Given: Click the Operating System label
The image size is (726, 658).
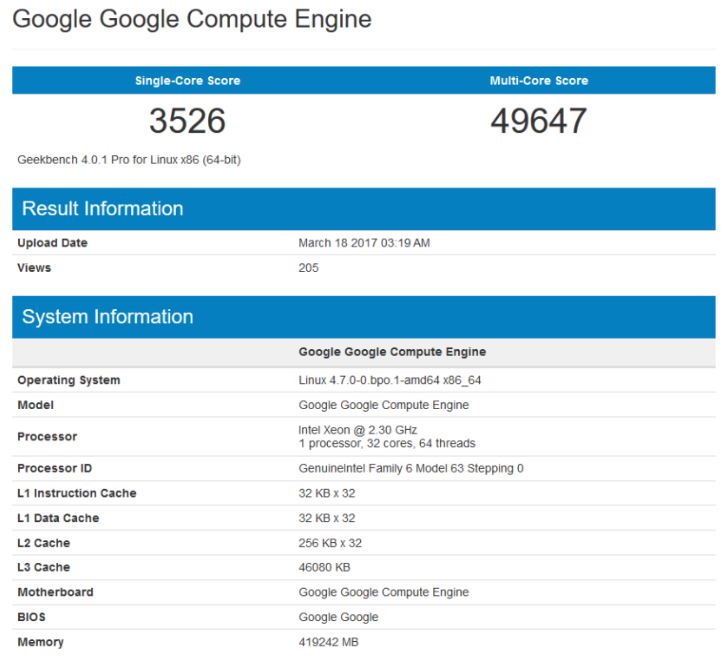Looking at the screenshot, I should click(x=69, y=380).
